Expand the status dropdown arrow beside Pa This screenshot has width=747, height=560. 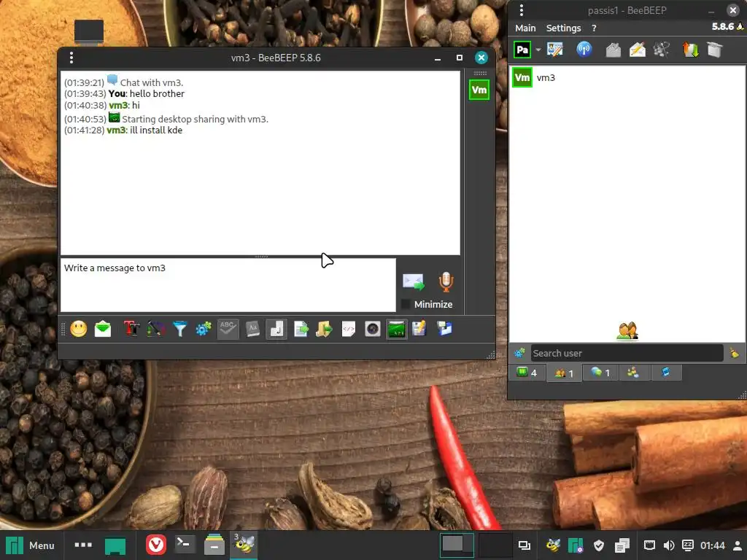[538, 50]
